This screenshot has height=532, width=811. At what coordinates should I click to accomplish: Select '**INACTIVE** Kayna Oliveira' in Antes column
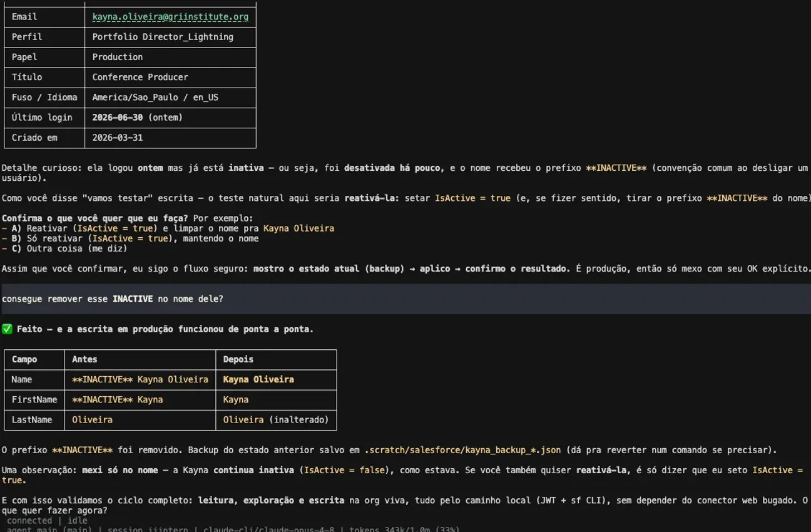pos(140,379)
